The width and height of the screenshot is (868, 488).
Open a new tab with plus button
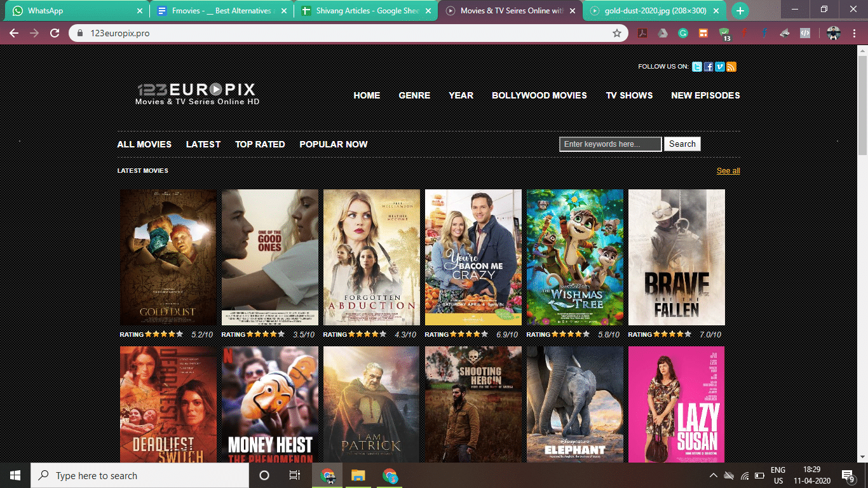tap(740, 11)
